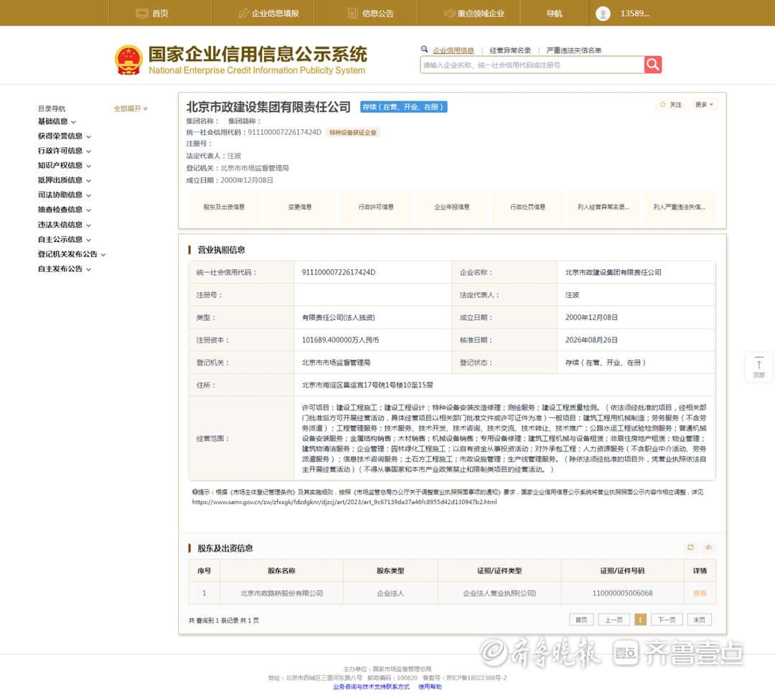Open the 行政许可信息 shortcut tile
Image resolution: width=775 pixels, height=700 pixels.
tap(376, 207)
